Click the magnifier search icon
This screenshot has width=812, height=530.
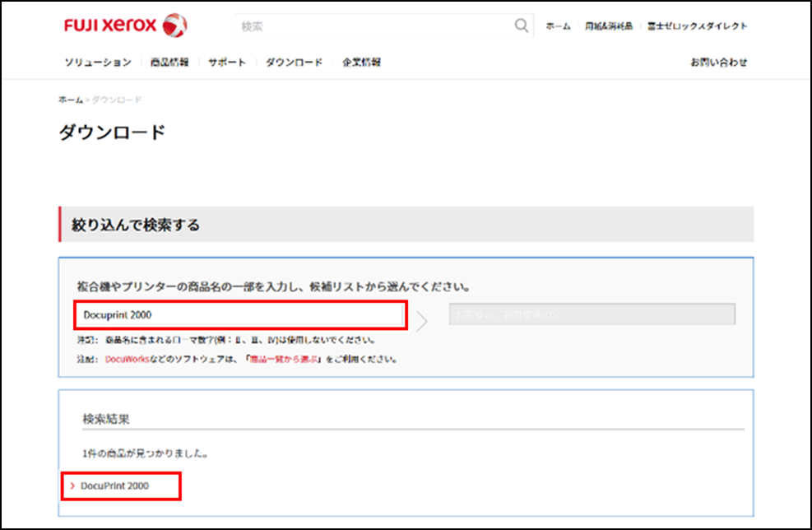(x=521, y=26)
